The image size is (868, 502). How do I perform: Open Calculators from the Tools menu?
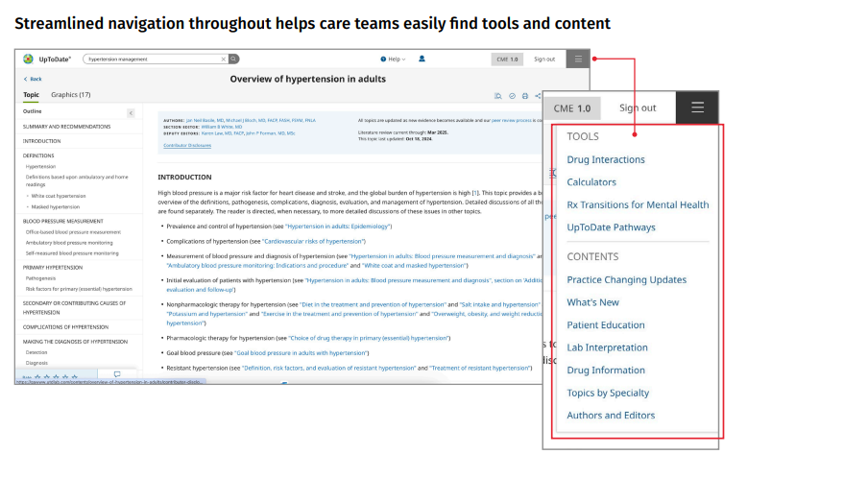point(591,182)
